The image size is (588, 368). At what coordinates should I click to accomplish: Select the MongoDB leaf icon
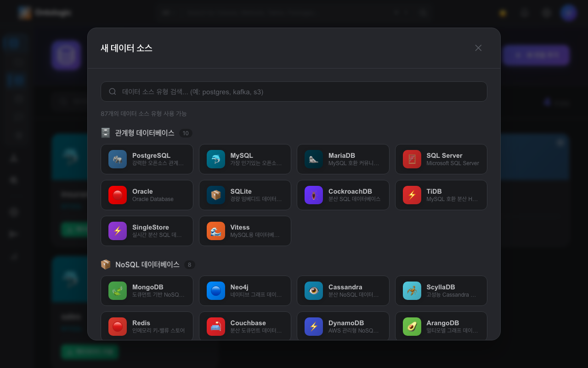[118, 291]
